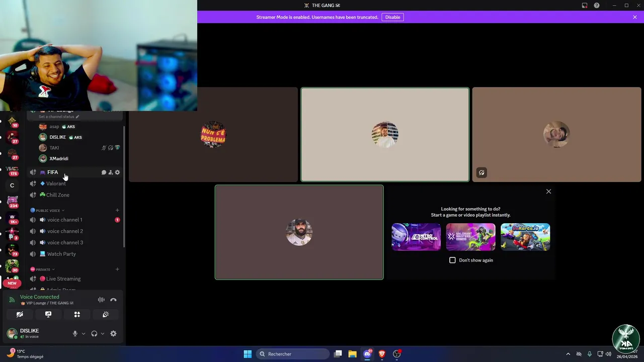Open the C server icon
Image resolution: width=644 pixels, height=362 pixels.
coord(12,186)
